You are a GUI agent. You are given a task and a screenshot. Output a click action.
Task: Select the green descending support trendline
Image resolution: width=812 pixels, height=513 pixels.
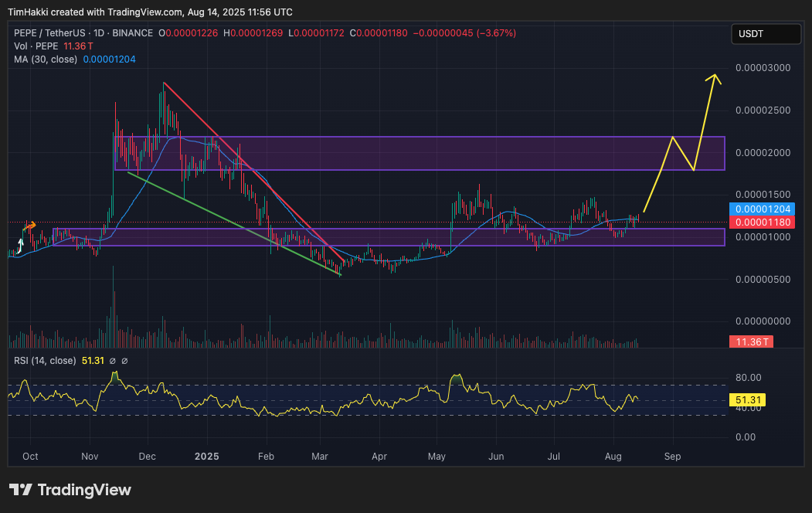pos(232,223)
